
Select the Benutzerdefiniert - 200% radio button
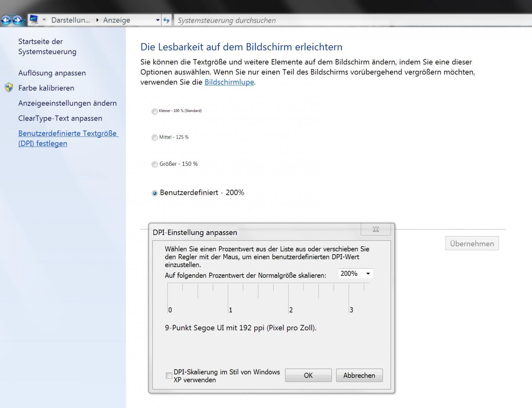tap(155, 193)
